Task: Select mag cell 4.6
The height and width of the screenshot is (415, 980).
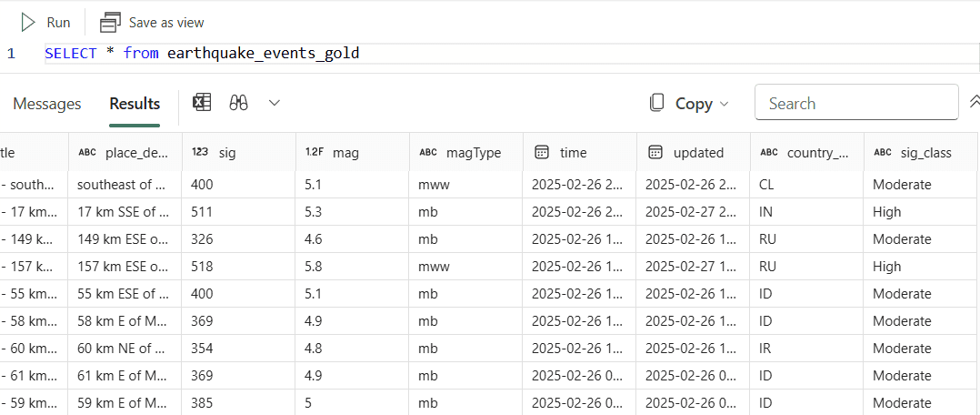Action: coord(353,239)
